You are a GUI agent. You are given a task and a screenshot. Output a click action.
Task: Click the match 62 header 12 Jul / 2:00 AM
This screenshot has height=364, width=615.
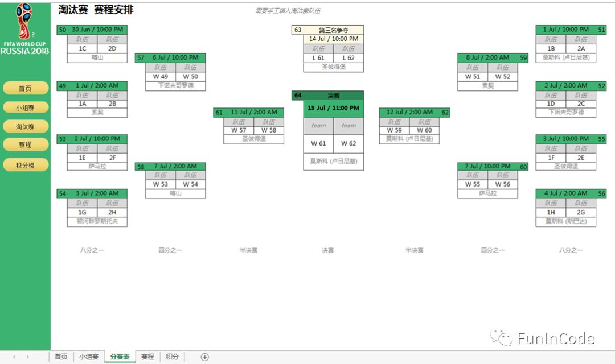[409, 113]
